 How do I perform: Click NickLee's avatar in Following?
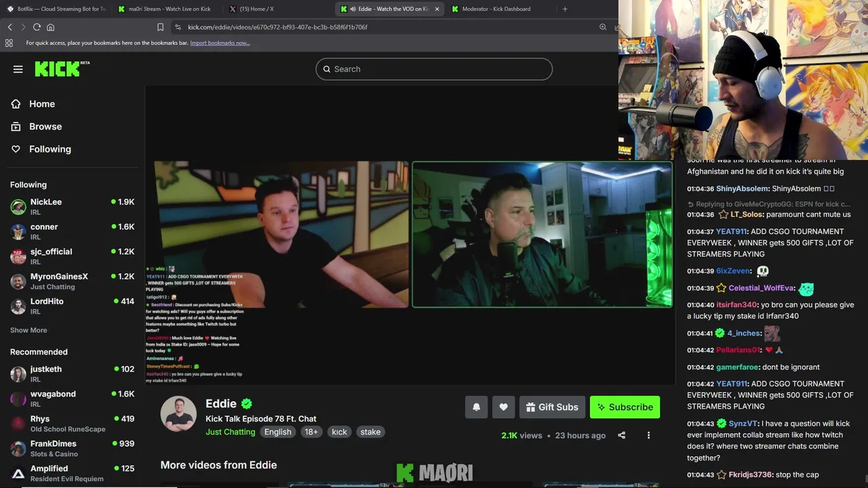pyautogui.click(x=18, y=207)
